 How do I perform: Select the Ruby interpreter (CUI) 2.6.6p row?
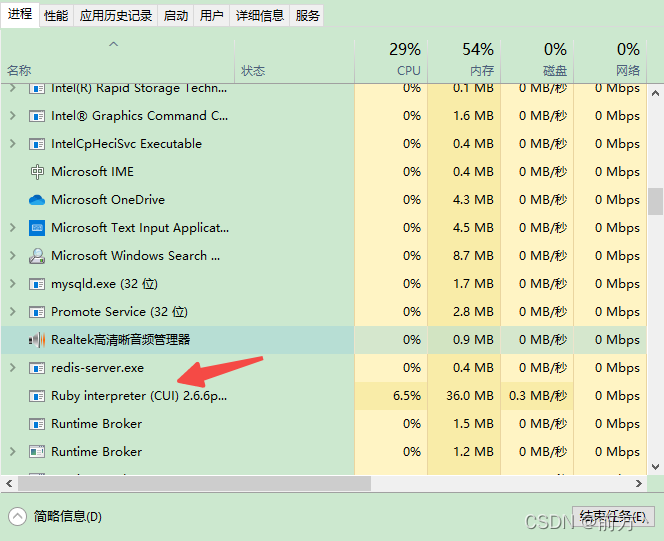[x=324, y=396]
